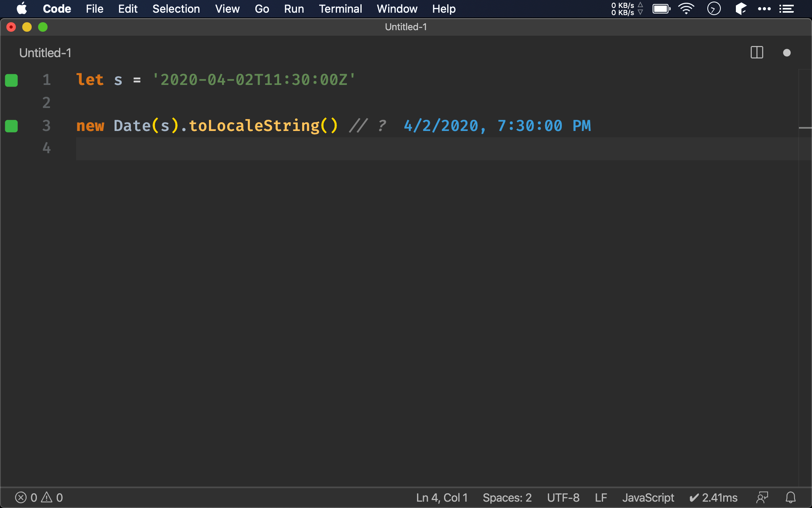
Task: Change language mode JavaScript
Action: pos(648,498)
